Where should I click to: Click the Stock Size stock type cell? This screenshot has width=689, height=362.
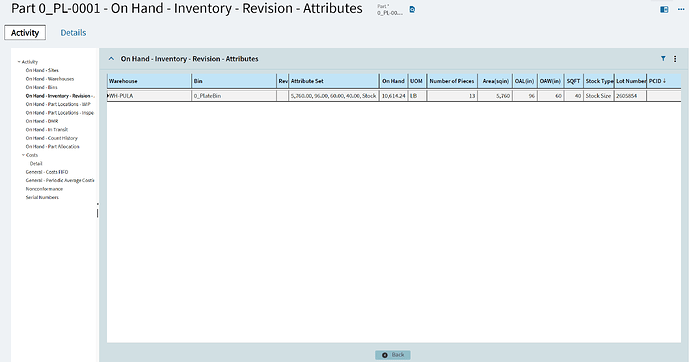click(599, 96)
